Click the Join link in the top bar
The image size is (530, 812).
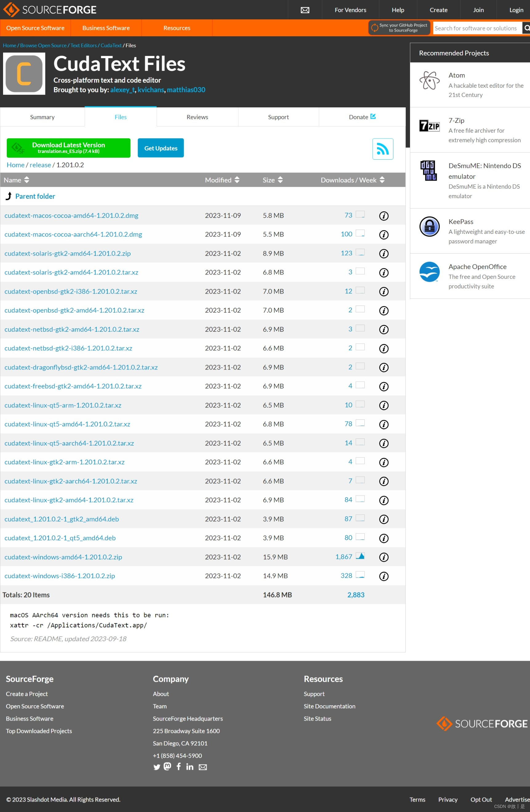tap(478, 10)
